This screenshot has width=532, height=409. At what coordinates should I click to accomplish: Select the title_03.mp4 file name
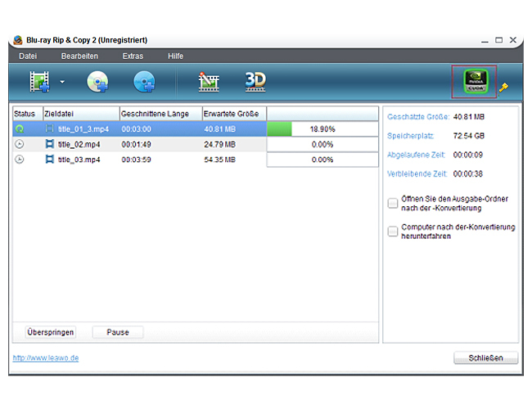(79, 160)
